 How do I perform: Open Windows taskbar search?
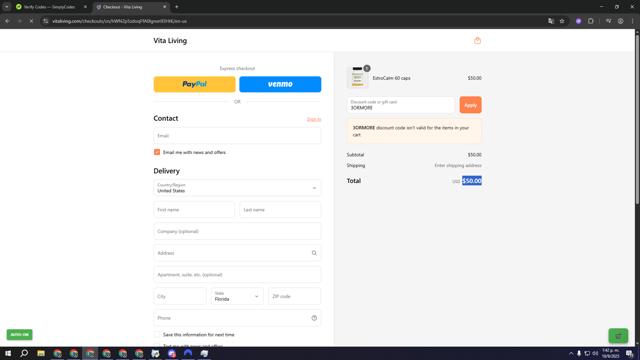click(24, 353)
